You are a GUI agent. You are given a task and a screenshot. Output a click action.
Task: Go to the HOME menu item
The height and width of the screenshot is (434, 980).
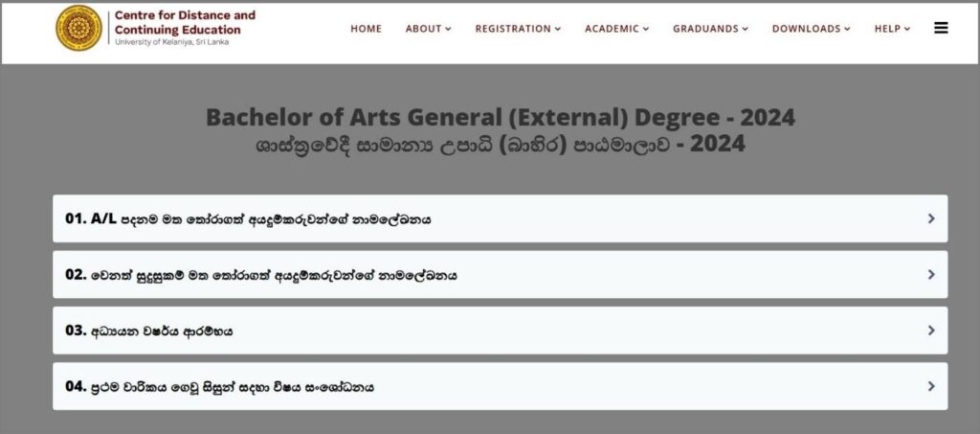tap(366, 29)
